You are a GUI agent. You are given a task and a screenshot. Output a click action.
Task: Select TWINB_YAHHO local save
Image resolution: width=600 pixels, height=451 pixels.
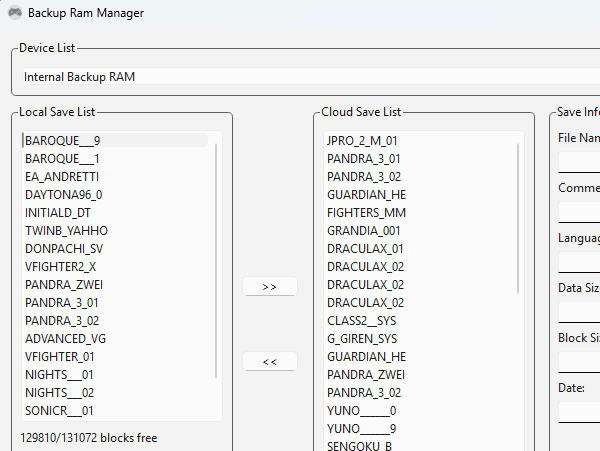pos(115,230)
